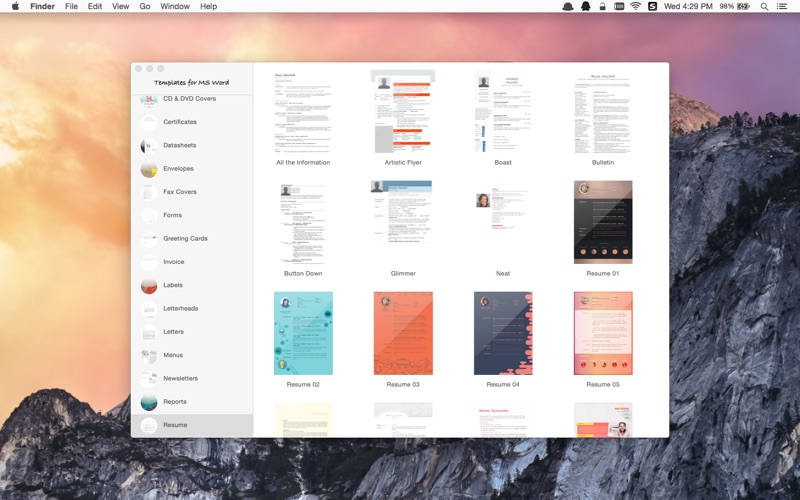Screen dimensions: 800x500
Task: Select the Bulletin resume thumbnail
Action: [x=603, y=111]
